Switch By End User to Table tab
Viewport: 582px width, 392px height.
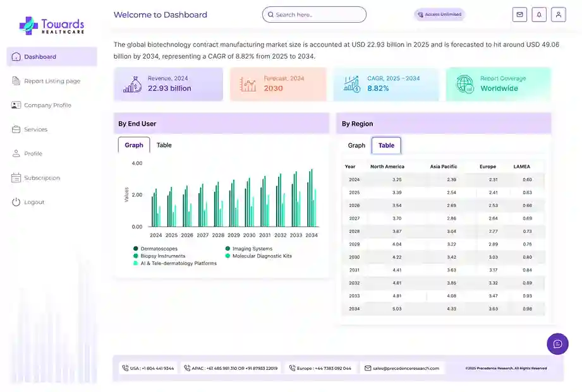[164, 145]
